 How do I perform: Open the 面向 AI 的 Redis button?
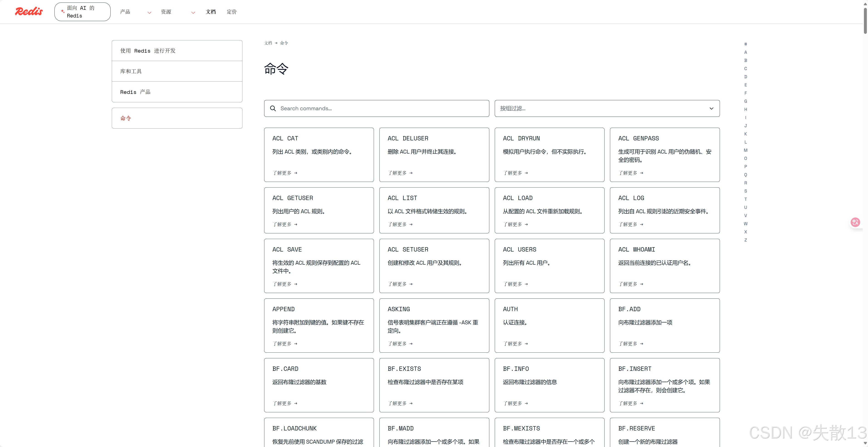[82, 12]
